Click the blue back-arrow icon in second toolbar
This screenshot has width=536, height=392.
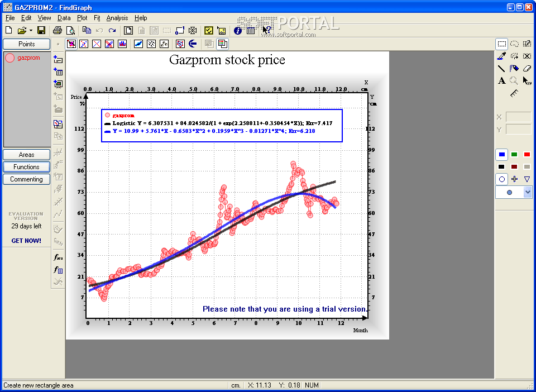pyautogui.click(x=193, y=44)
